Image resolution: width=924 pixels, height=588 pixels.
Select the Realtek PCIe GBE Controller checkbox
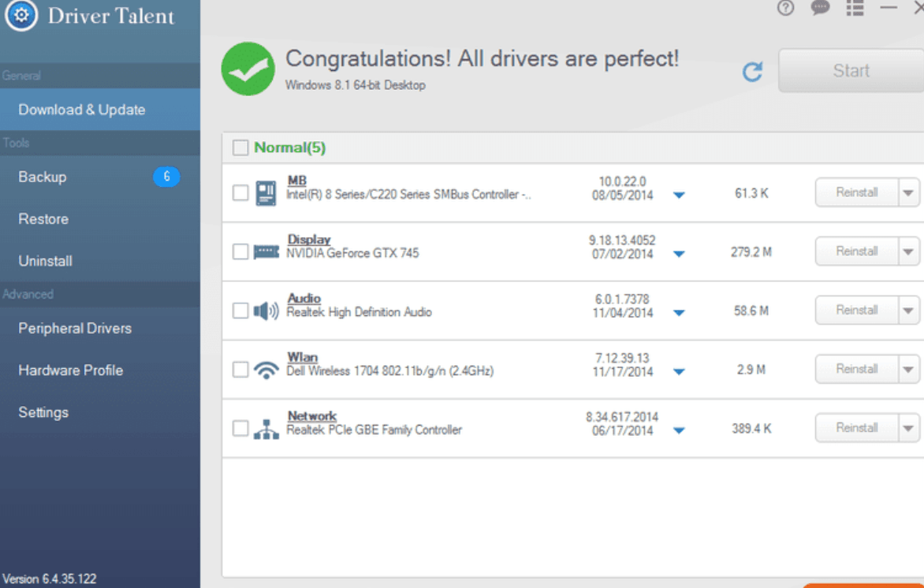point(240,429)
